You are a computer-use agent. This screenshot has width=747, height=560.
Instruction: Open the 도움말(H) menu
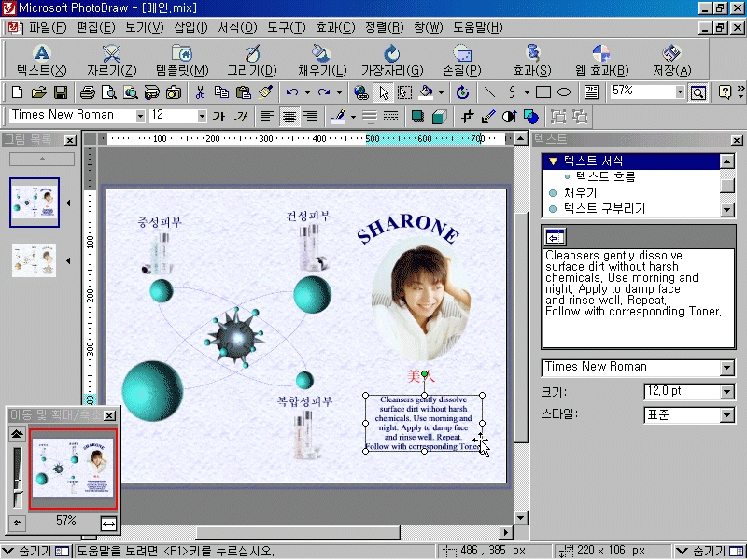(477, 28)
